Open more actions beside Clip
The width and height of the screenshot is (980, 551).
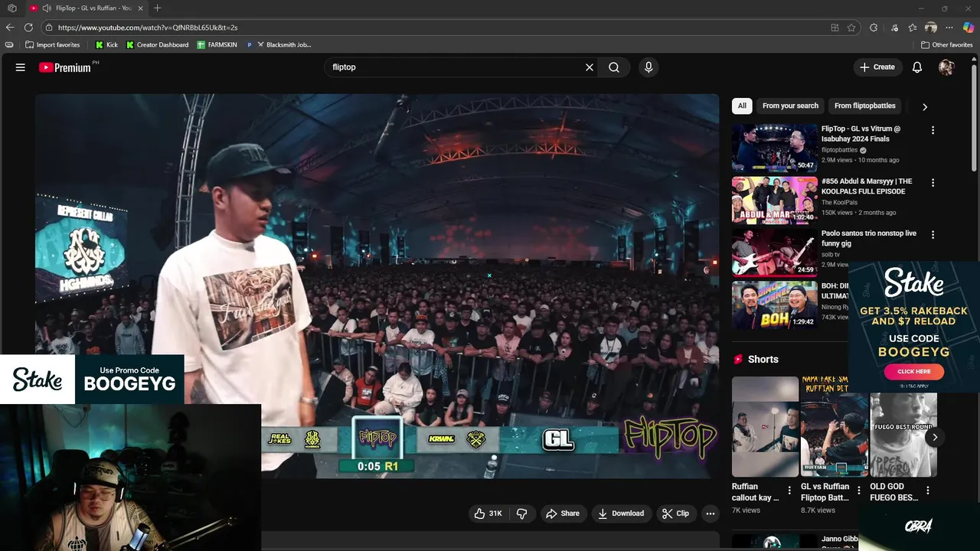[710, 514]
